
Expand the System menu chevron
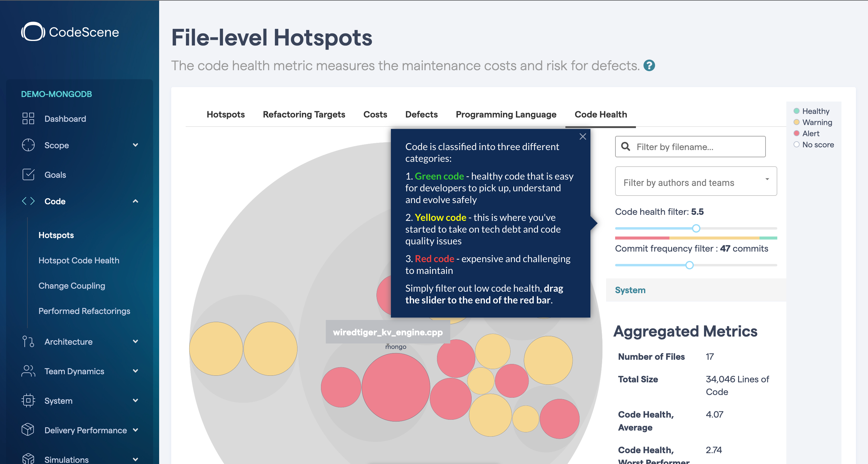[135, 400]
